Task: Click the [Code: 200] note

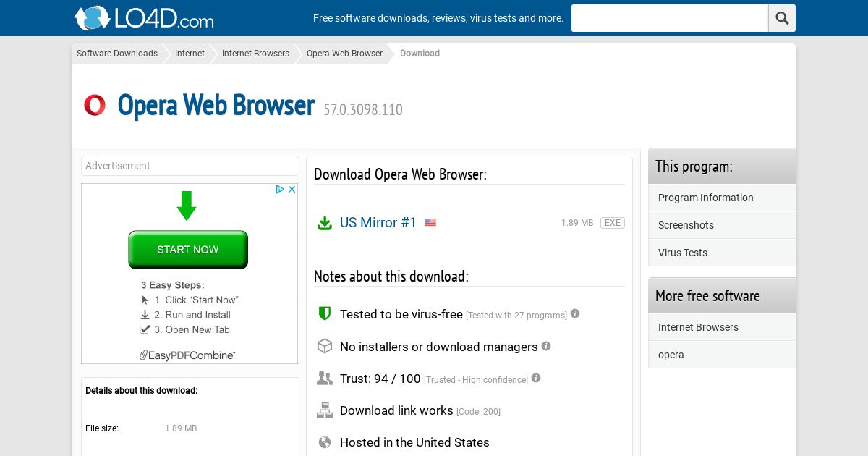Action: point(478,412)
